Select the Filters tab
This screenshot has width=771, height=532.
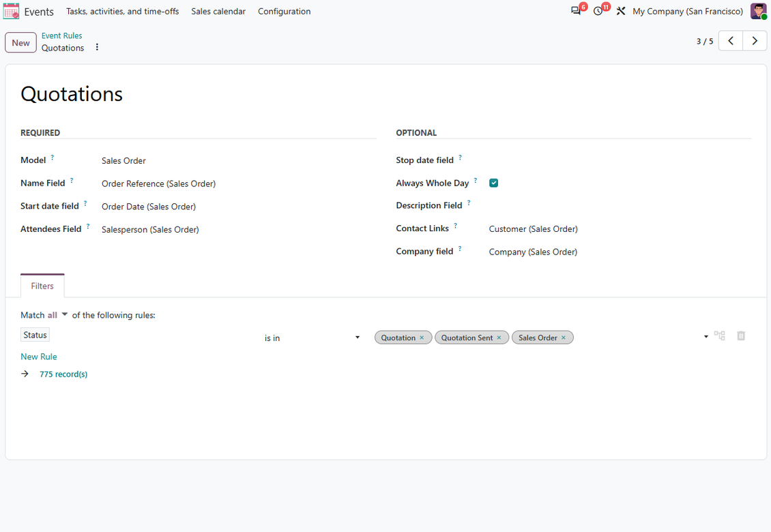coord(42,286)
